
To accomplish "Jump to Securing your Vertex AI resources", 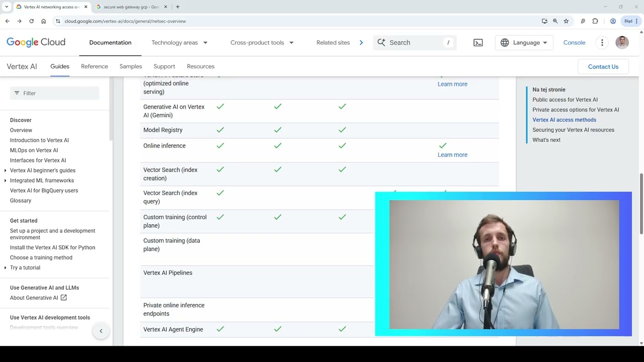I will (574, 130).
